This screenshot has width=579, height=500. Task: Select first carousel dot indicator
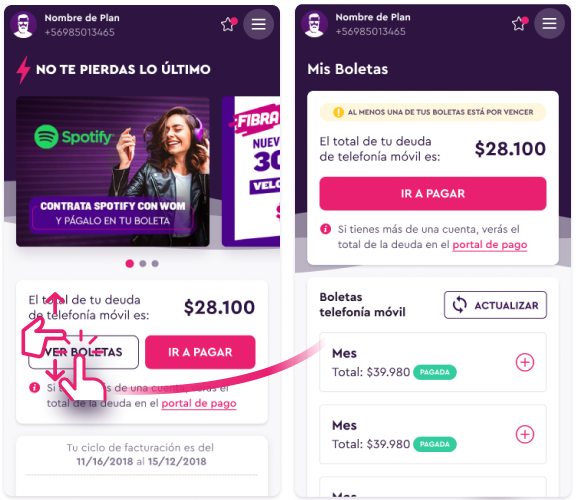(130, 264)
